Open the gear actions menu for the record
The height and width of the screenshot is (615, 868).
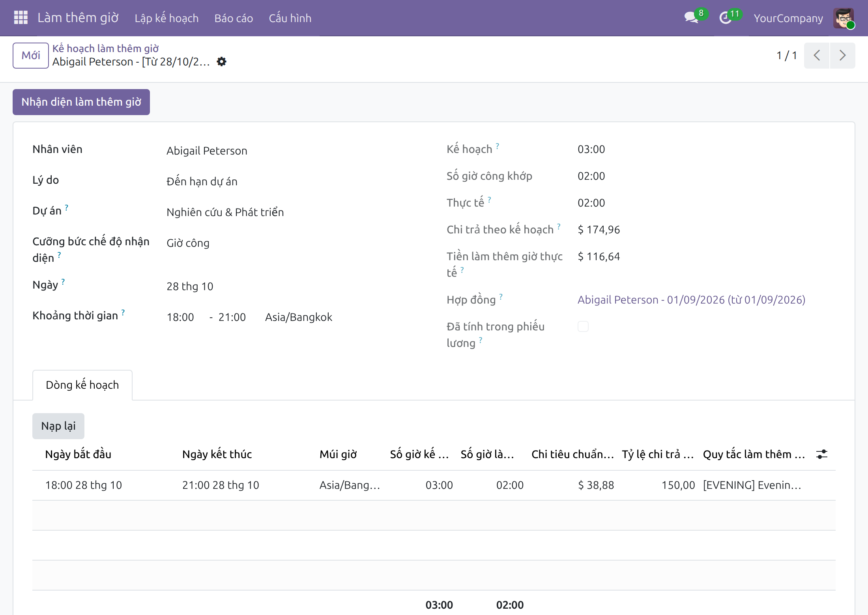click(222, 61)
